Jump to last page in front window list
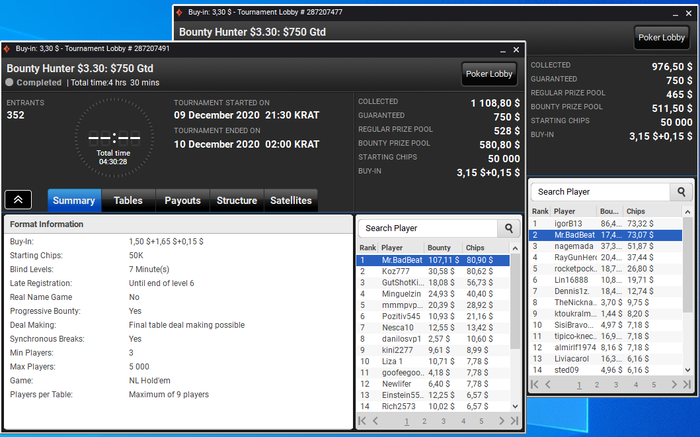700x437 pixels. coord(515,420)
